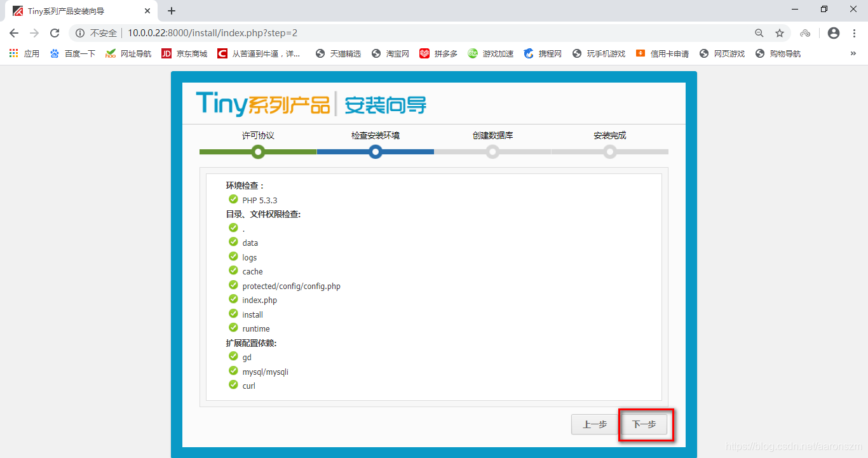This screenshot has height=458, width=868.
Task: Click the 创建数据库 step marker
Action: click(492, 152)
